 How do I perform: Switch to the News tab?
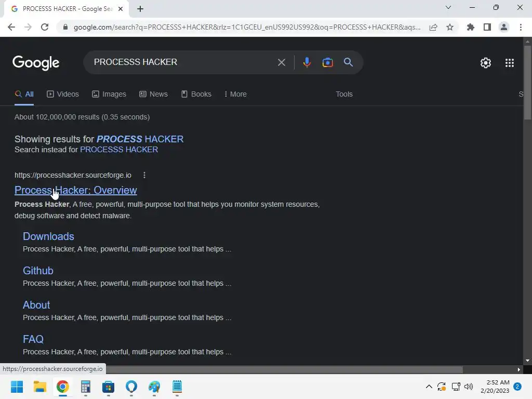pyautogui.click(x=153, y=95)
